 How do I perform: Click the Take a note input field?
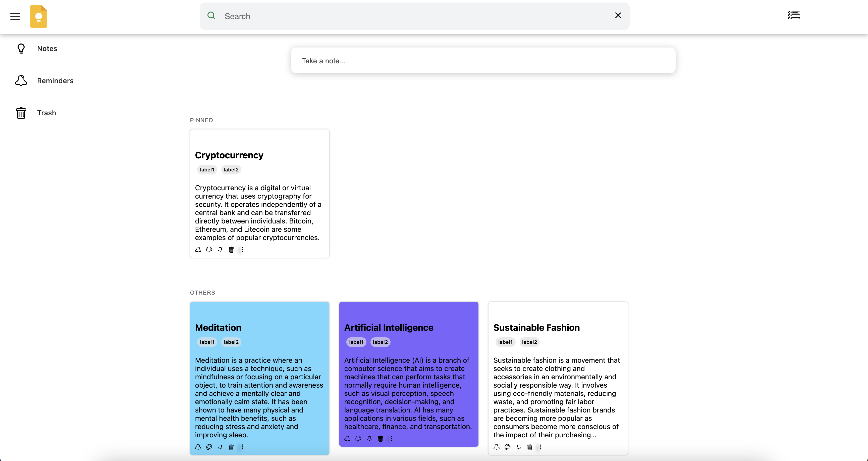[482, 61]
